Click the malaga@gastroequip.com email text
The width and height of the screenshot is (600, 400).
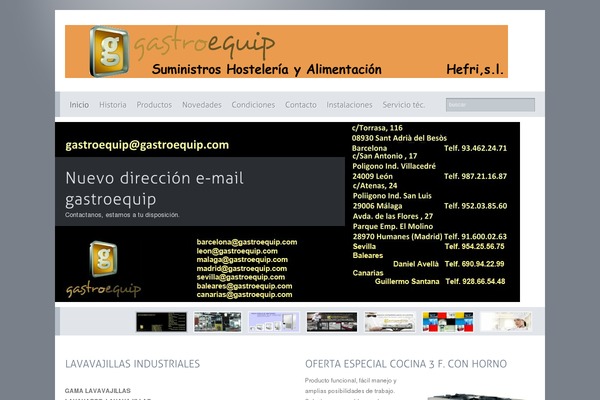pos(242,260)
